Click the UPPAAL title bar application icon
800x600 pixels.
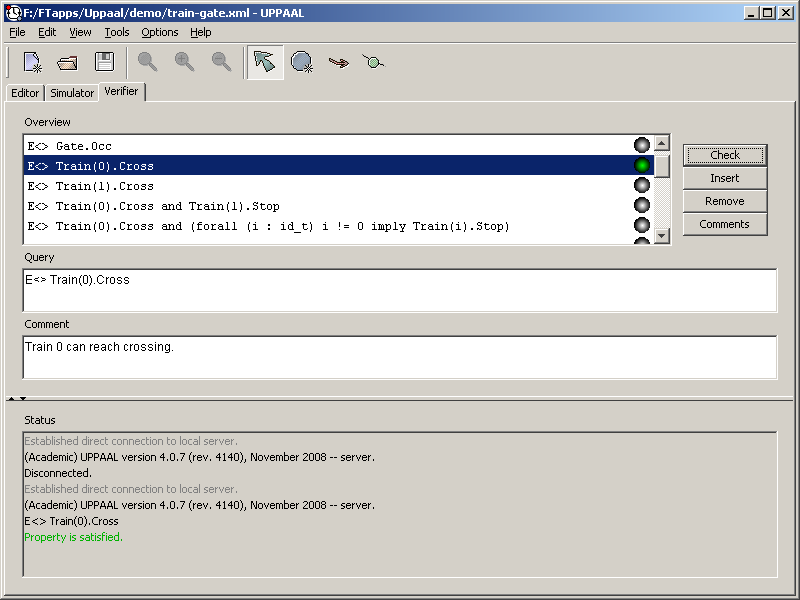13,13
